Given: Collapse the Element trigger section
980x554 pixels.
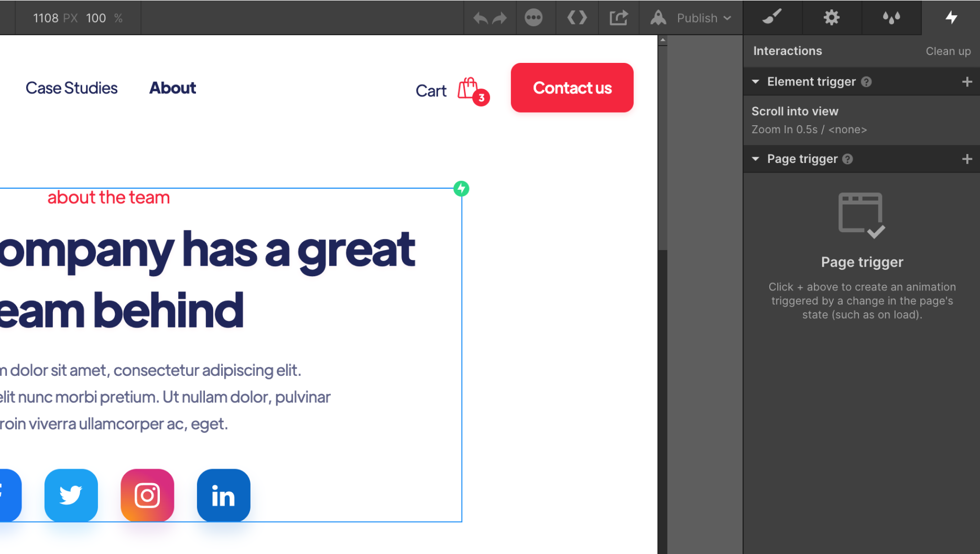Looking at the screenshot, I should 755,82.
